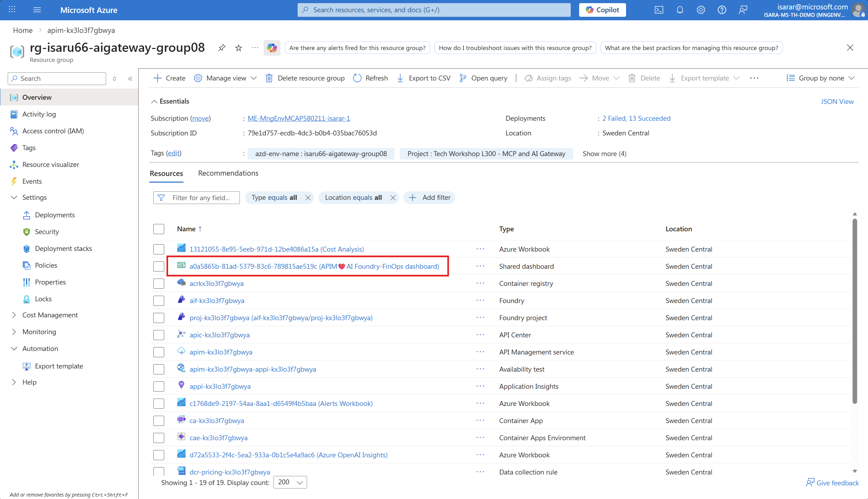The height and width of the screenshot is (499, 868).
Task: Open Policies under Settings
Action: (x=46, y=265)
